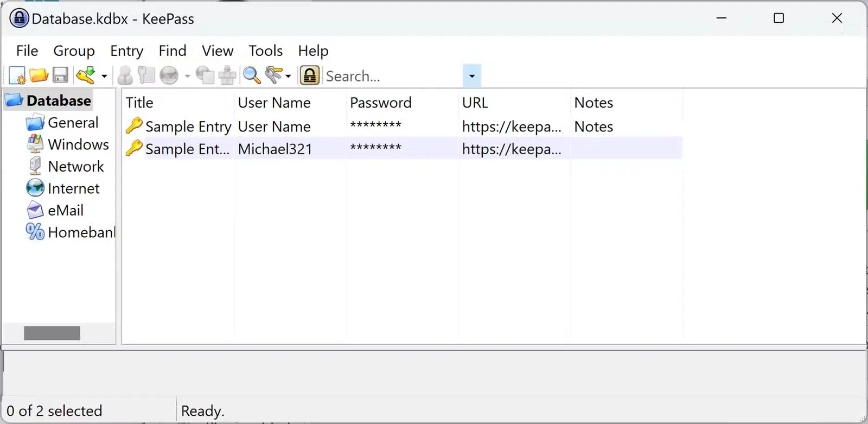
Task: Click the KeePass lock icon in title bar
Action: tap(19, 18)
